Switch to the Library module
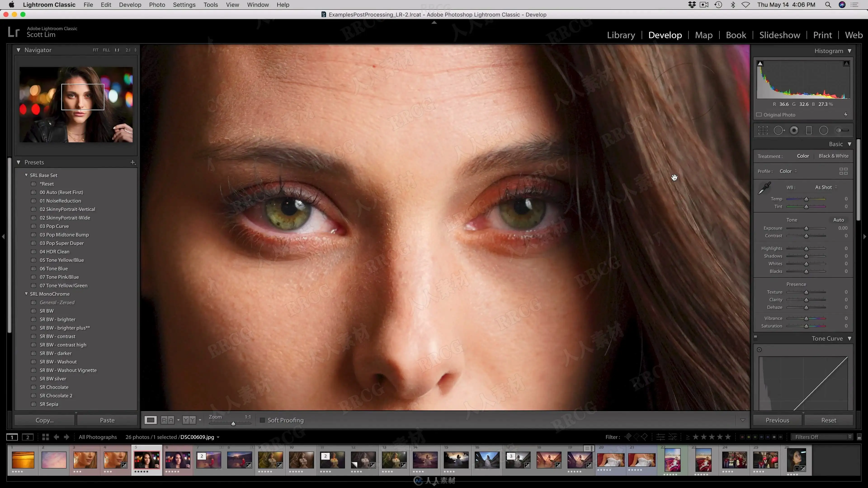 621,35
